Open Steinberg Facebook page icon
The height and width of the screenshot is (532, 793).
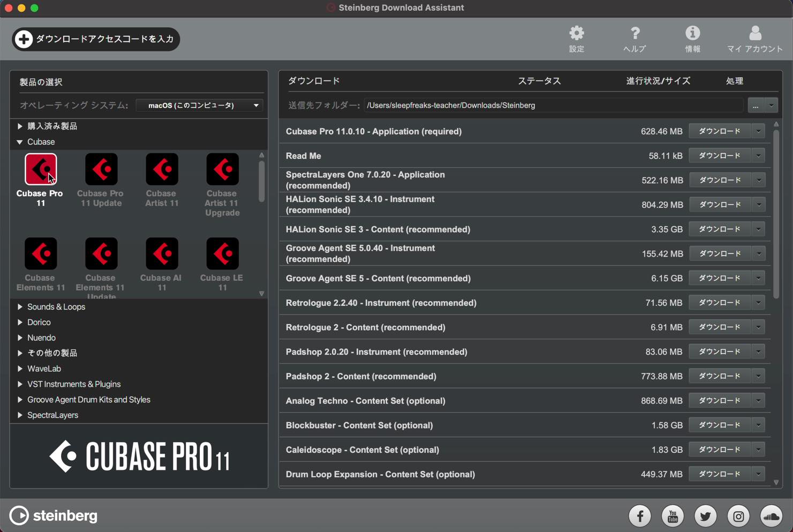640,516
